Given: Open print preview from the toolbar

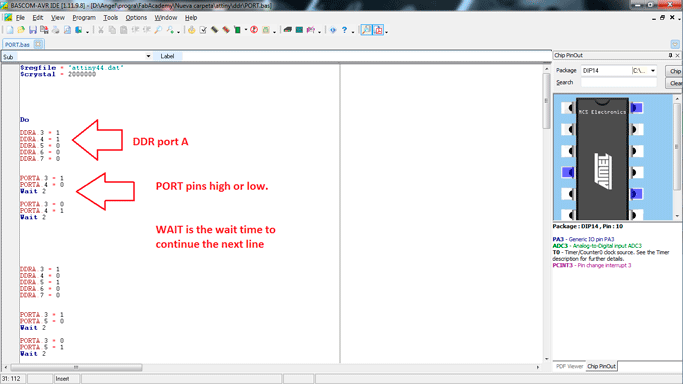Looking at the screenshot, I should tap(67, 30).
